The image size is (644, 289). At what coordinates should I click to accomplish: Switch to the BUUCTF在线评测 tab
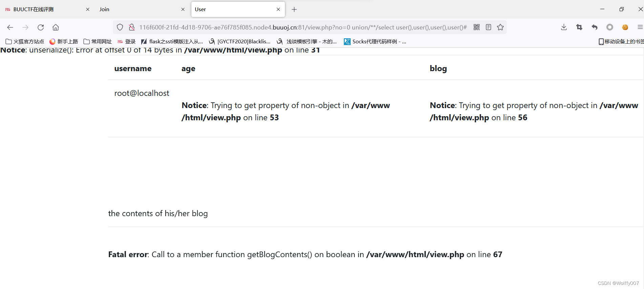tap(47, 9)
